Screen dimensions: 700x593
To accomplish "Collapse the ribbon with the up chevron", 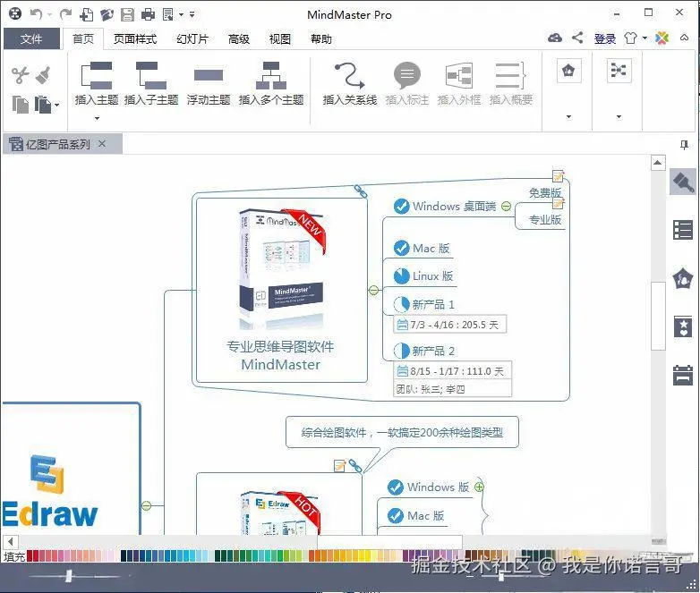I will click(684, 38).
